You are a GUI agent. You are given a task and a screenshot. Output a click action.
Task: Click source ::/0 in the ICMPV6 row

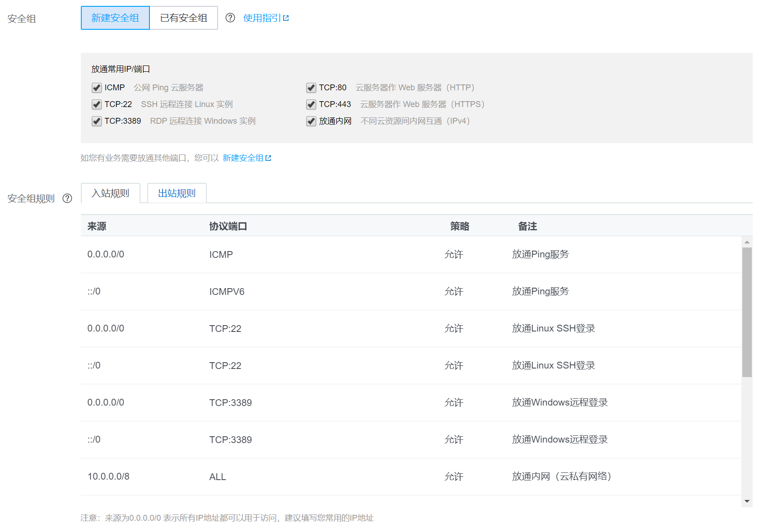click(x=94, y=291)
